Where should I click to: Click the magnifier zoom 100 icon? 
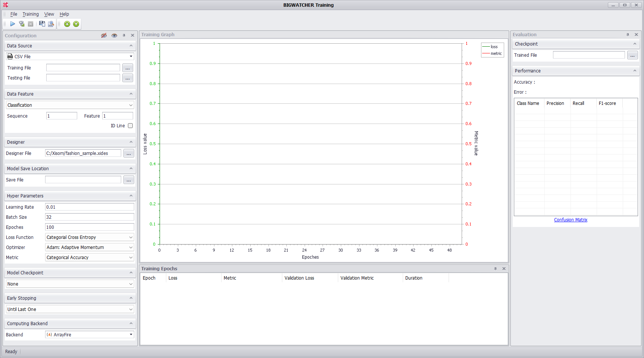point(51,24)
